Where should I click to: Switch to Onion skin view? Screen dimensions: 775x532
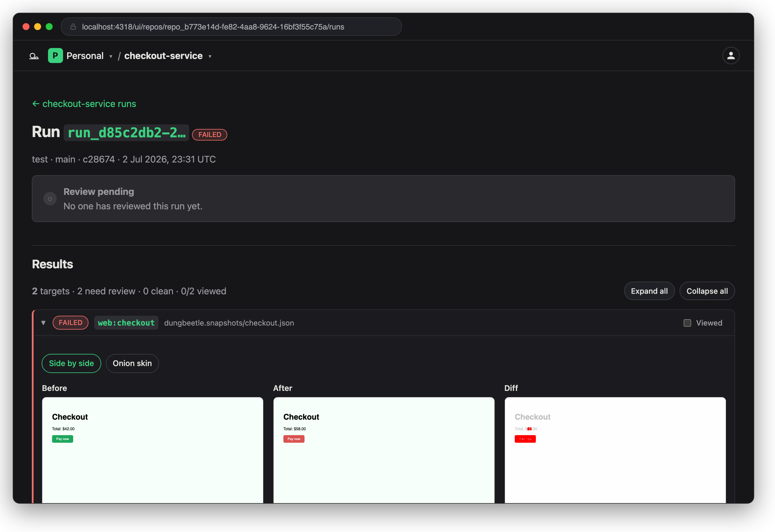point(132,363)
